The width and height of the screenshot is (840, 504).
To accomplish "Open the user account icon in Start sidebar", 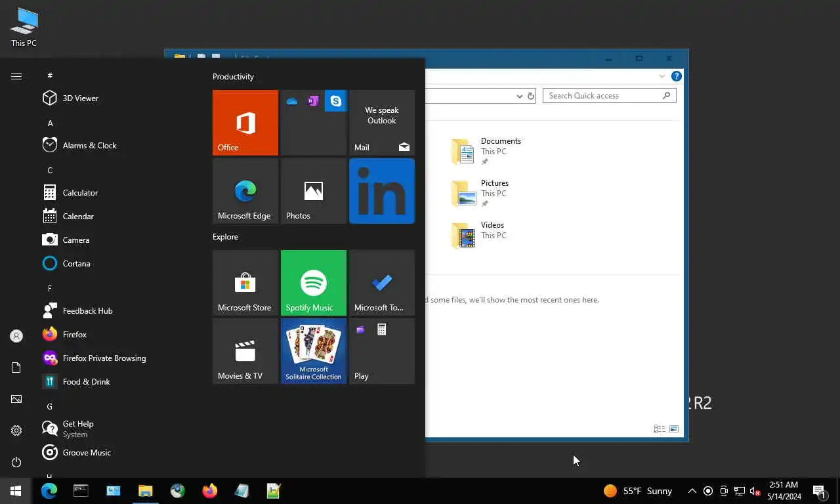I will pos(16,336).
